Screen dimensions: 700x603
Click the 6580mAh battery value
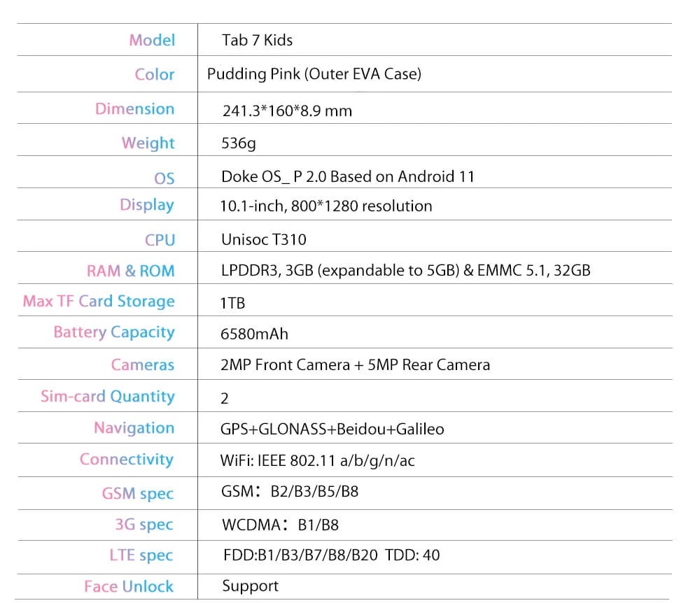point(255,334)
